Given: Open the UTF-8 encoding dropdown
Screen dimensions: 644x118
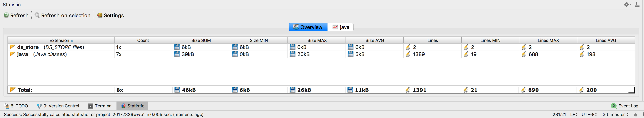Looking at the screenshot, I should pos(589,114).
